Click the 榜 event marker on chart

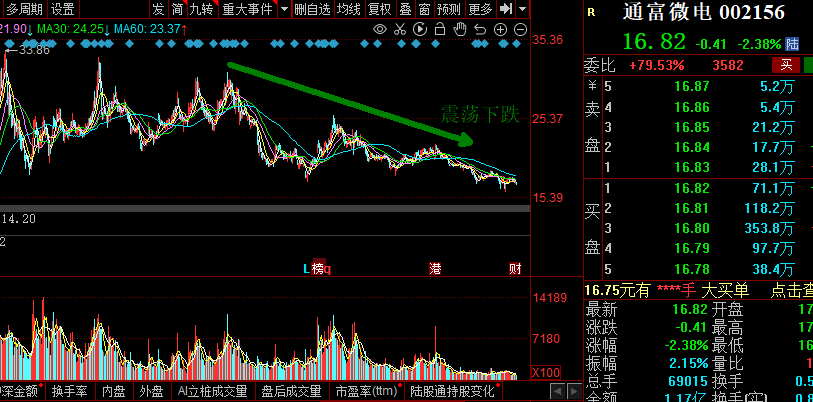click(x=318, y=269)
